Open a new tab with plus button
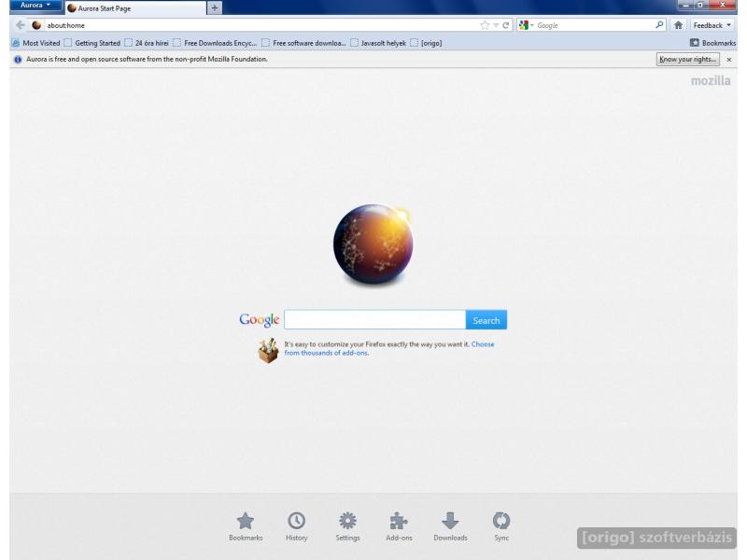 (215, 8)
